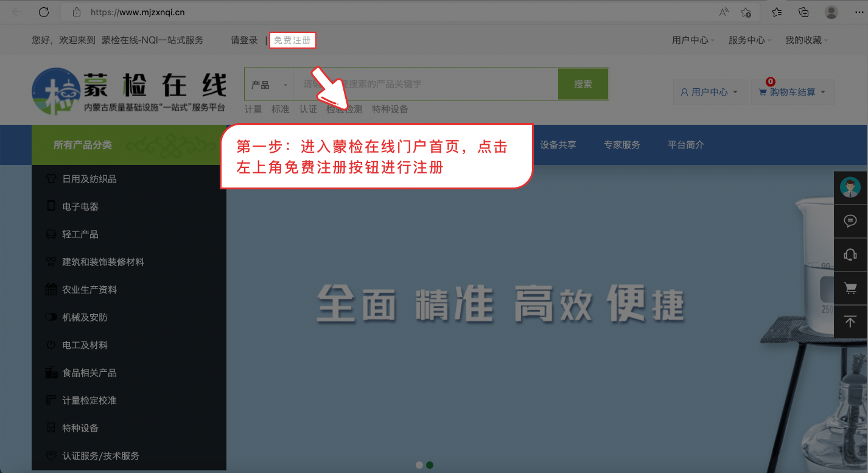This screenshot has width=868, height=473.
Task: Add this page to favorites with the star-plus icon
Action: point(746,12)
